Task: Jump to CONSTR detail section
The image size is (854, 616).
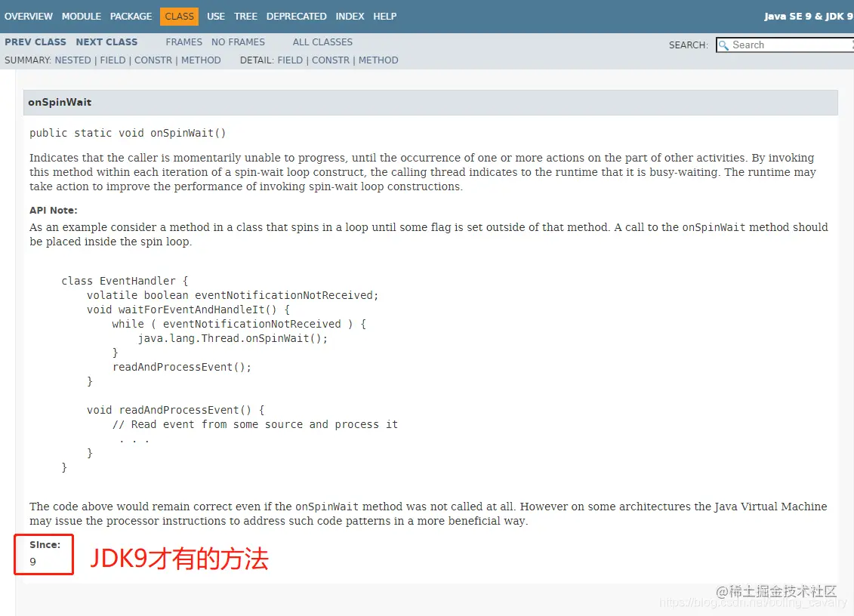Action: (331, 60)
